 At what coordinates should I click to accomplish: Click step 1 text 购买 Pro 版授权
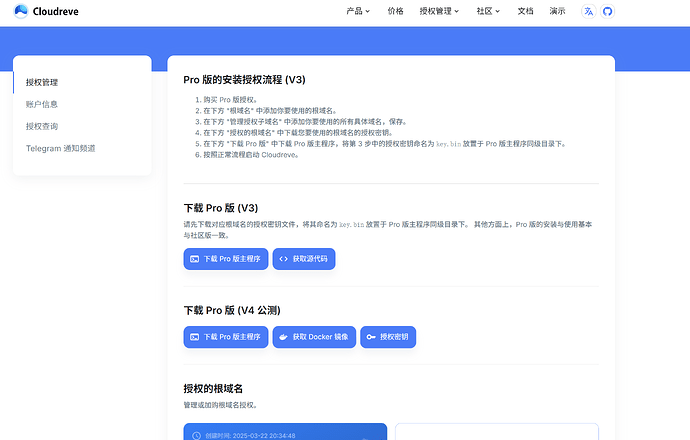[x=230, y=99]
